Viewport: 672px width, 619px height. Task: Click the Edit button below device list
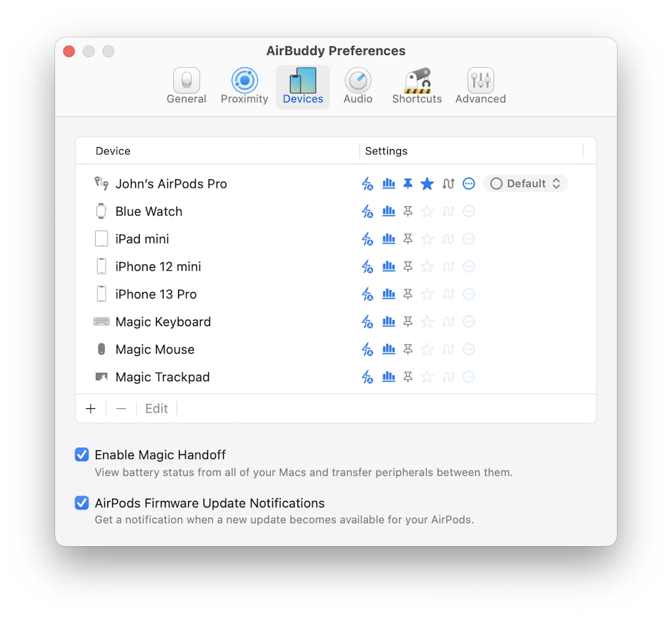156,409
